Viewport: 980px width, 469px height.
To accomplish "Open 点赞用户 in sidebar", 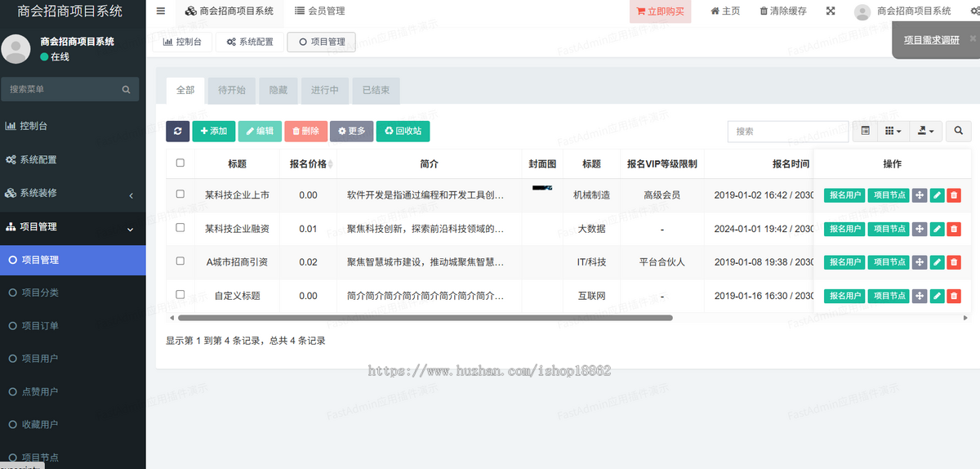I will tap(73, 391).
